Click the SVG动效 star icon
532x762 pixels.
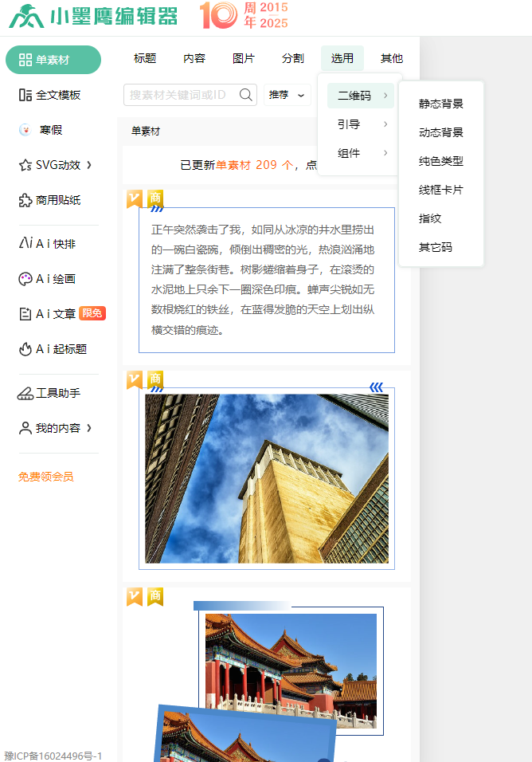point(25,165)
